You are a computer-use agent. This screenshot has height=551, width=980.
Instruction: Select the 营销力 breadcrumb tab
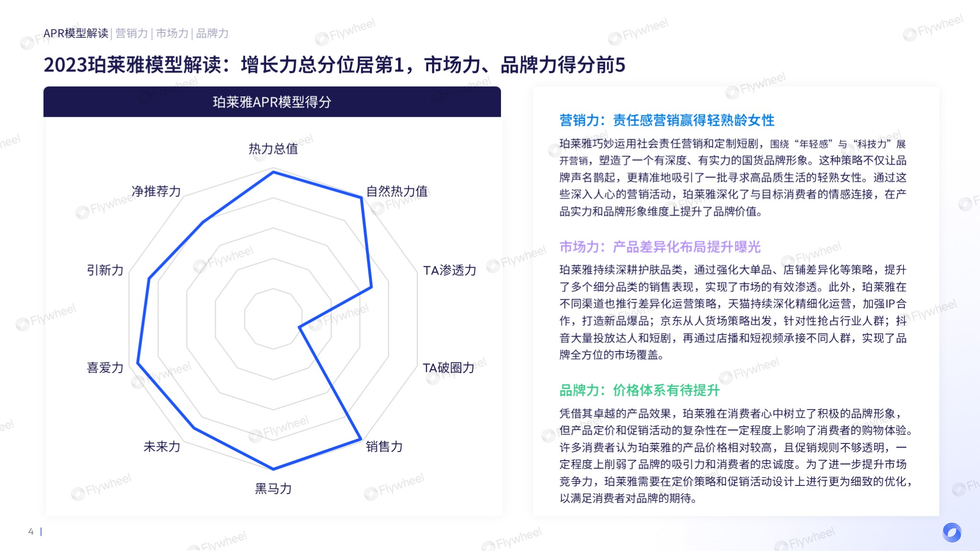[x=132, y=33]
